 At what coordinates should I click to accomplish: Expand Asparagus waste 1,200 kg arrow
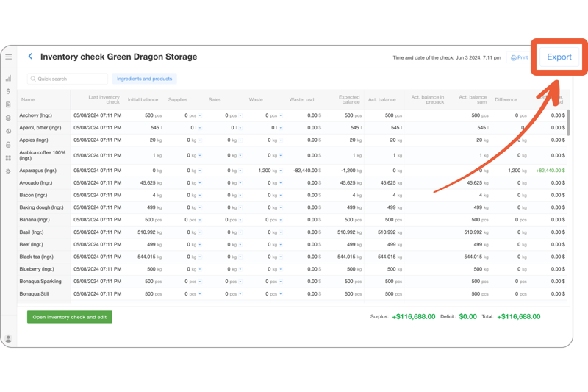point(281,171)
